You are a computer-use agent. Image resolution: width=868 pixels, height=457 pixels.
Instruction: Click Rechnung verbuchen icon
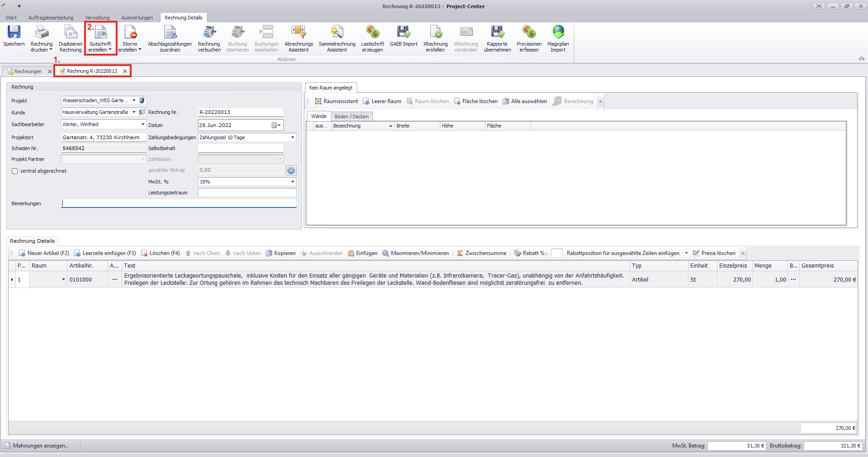[209, 32]
